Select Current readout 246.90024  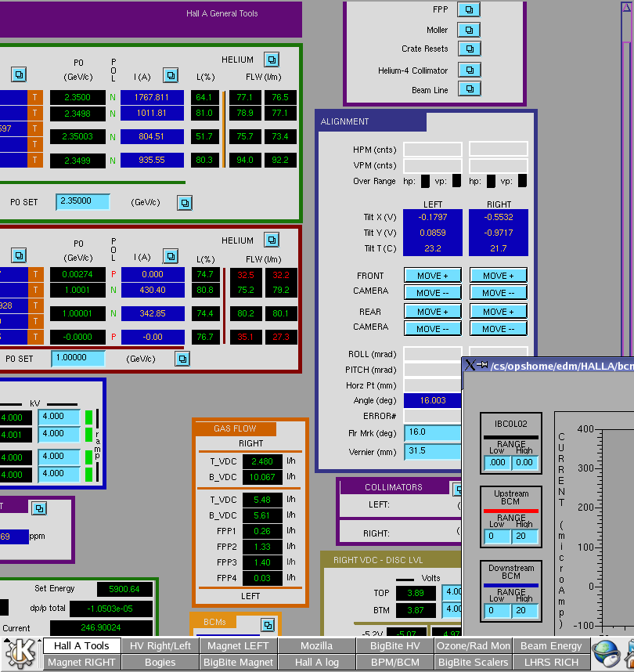click(x=101, y=628)
